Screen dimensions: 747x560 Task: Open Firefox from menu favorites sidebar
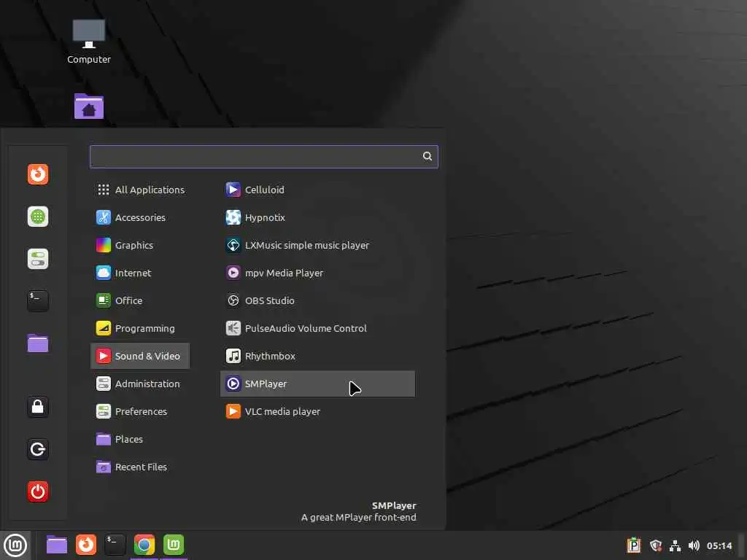38,174
